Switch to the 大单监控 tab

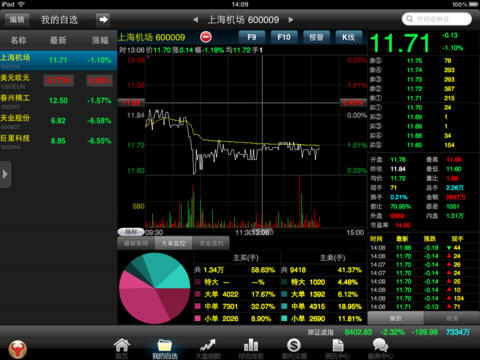[x=173, y=243]
